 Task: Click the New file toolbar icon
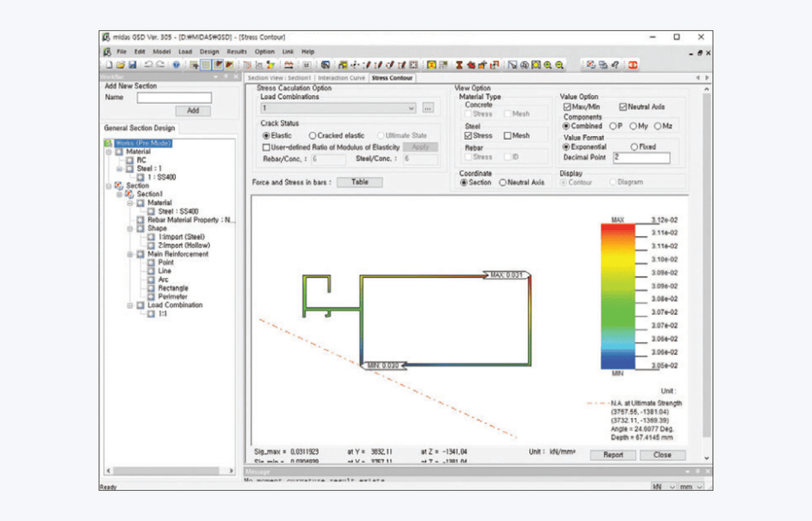tap(109, 65)
